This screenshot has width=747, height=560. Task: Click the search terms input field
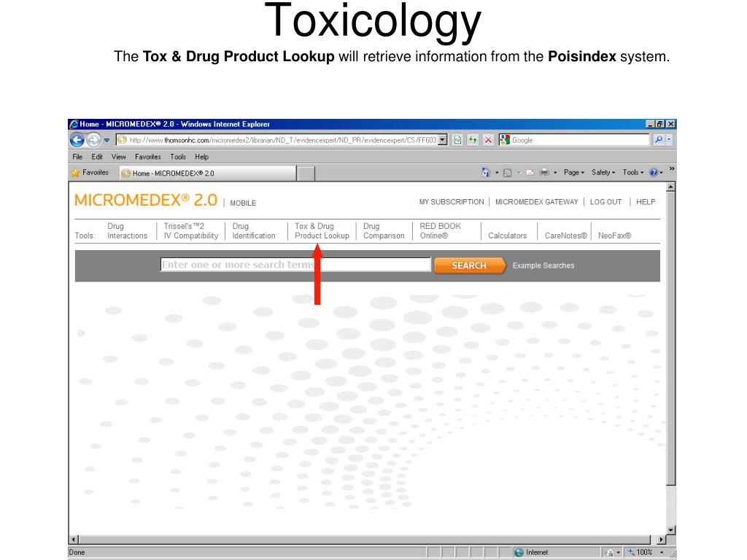click(x=295, y=265)
